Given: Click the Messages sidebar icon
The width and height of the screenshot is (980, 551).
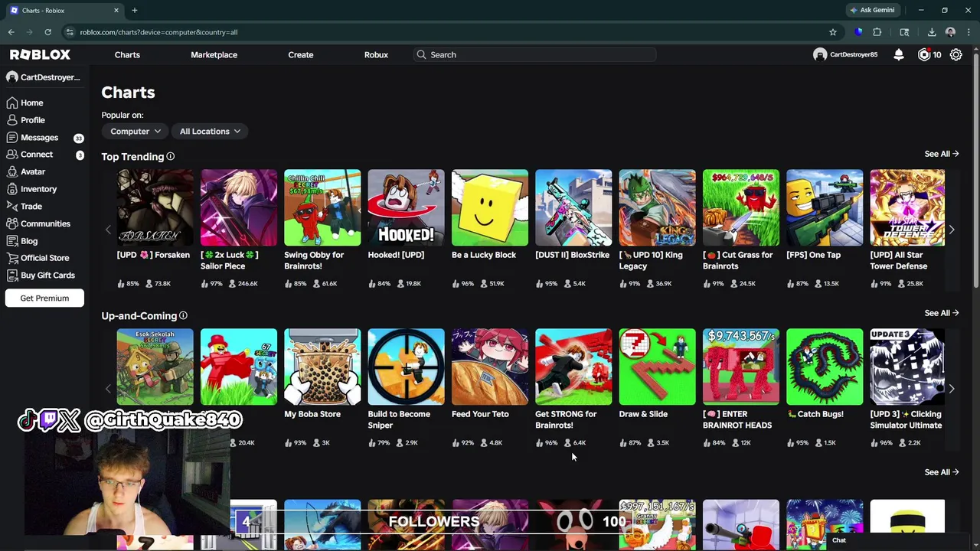Looking at the screenshot, I should point(11,138).
